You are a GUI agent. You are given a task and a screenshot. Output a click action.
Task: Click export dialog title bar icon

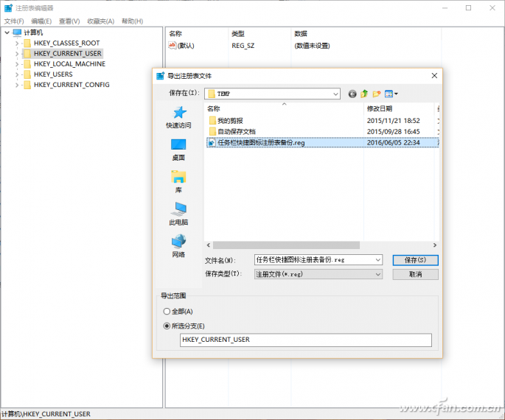tap(161, 76)
